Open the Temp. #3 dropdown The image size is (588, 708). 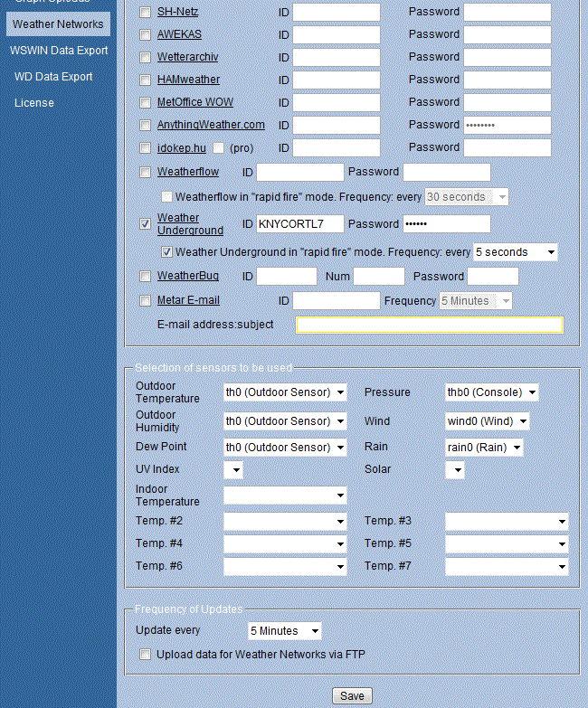tap(507, 522)
